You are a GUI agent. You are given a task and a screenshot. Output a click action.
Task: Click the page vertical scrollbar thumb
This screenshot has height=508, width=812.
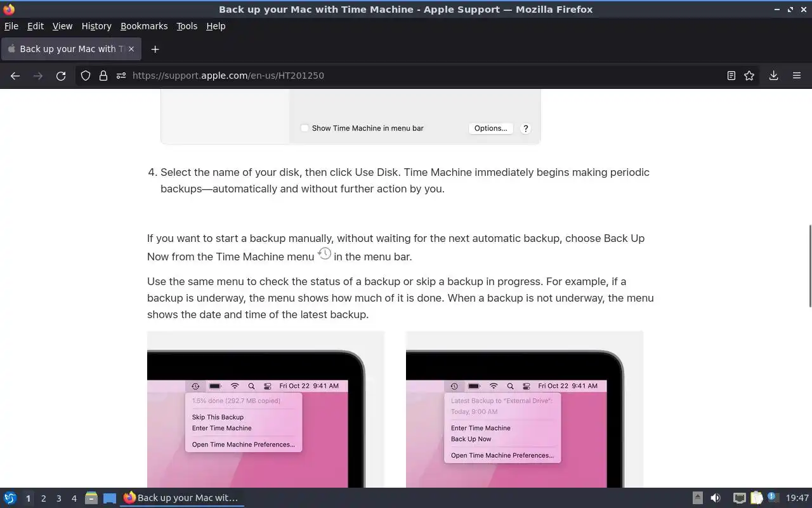pyautogui.click(x=809, y=265)
